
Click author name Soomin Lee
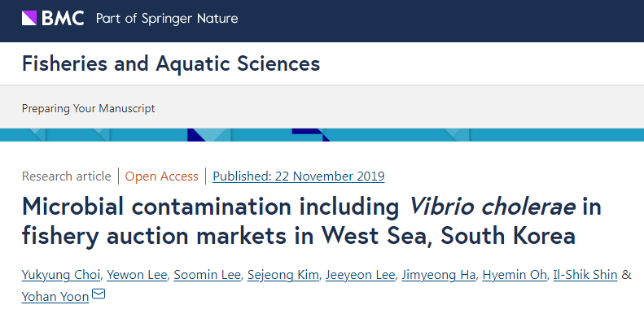tap(207, 275)
